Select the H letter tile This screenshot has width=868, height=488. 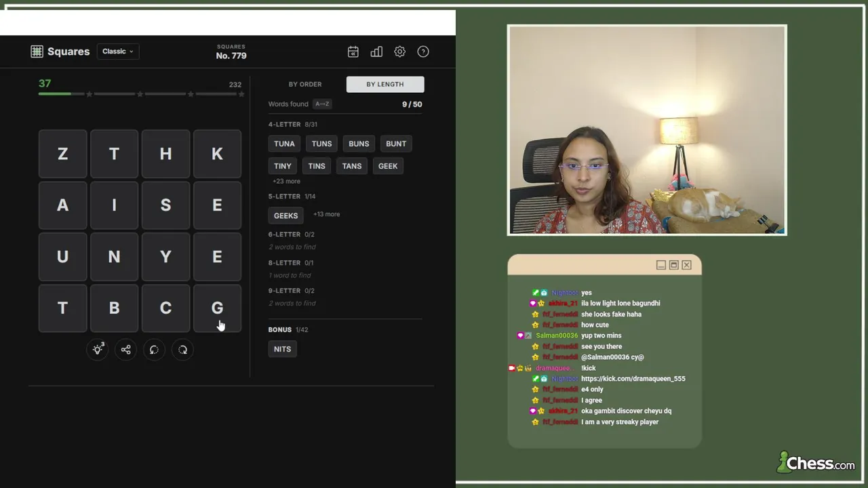tap(165, 154)
